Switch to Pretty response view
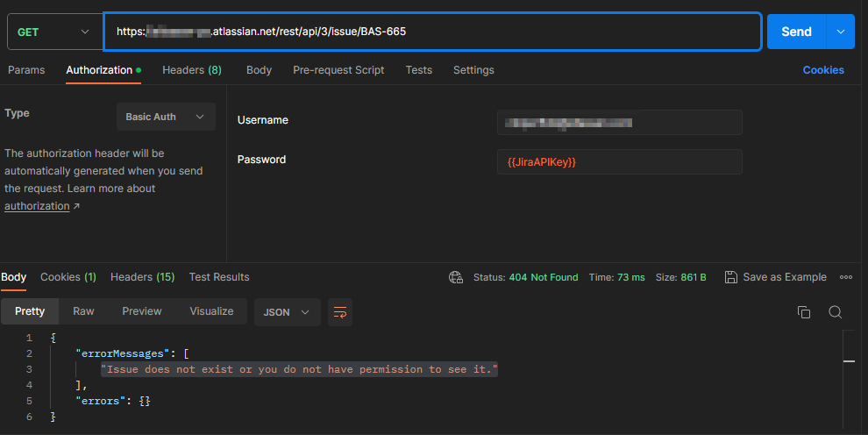The image size is (868, 435). click(x=30, y=311)
